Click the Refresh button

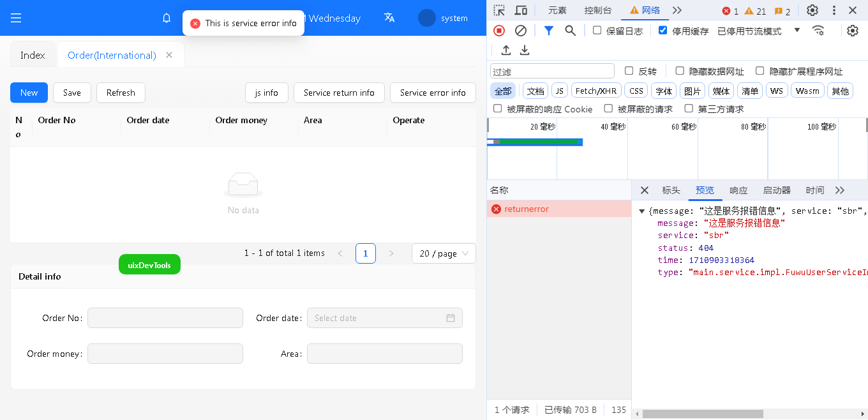pyautogui.click(x=121, y=93)
